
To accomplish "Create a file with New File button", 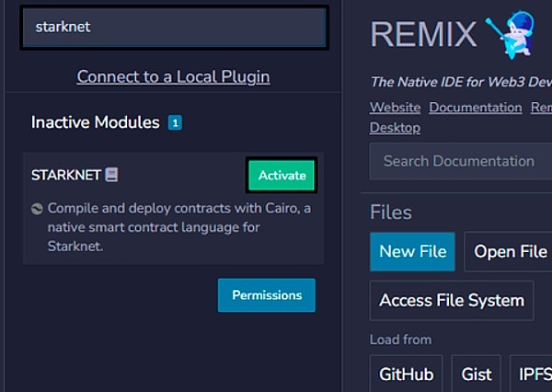I will click(412, 252).
